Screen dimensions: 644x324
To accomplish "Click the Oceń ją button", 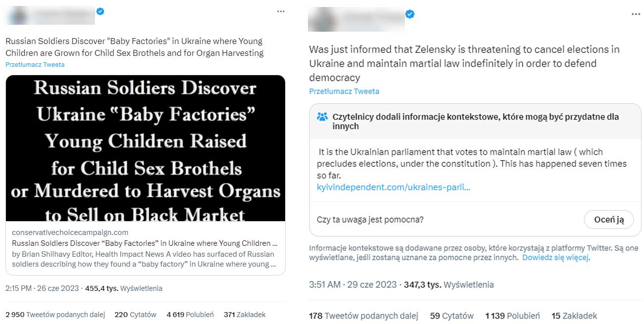I will coord(609,220).
